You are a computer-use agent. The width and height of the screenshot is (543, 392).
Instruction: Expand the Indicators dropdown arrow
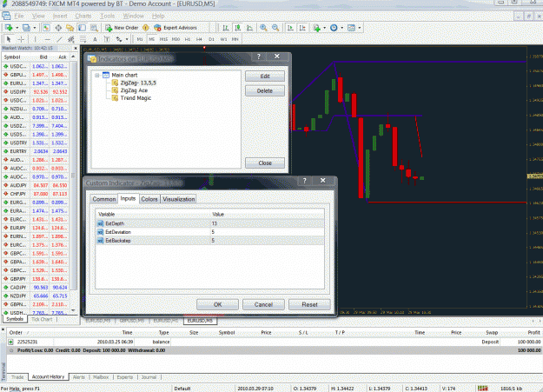click(324, 28)
